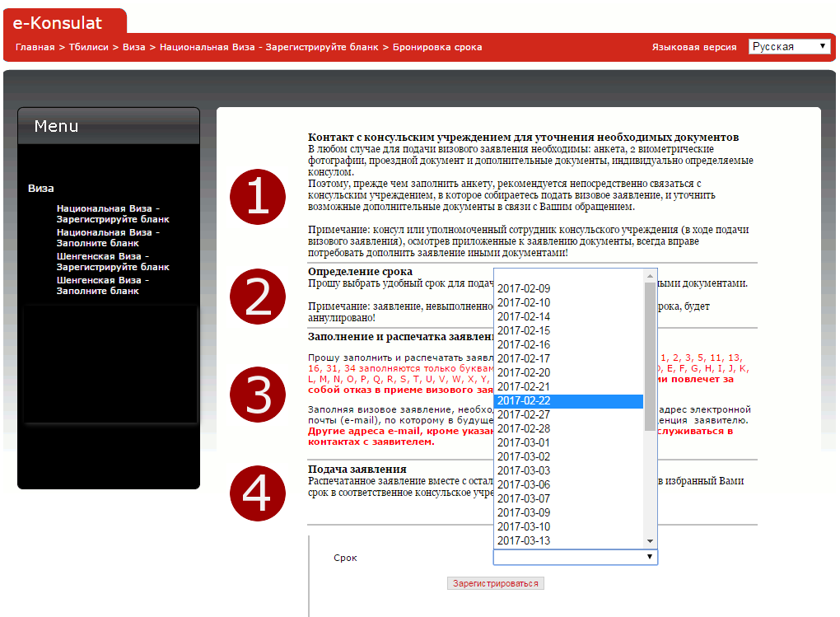Select menu item Шенгенская Виза - Зарегистрируйте бланк
840x617 pixels.
(x=113, y=262)
